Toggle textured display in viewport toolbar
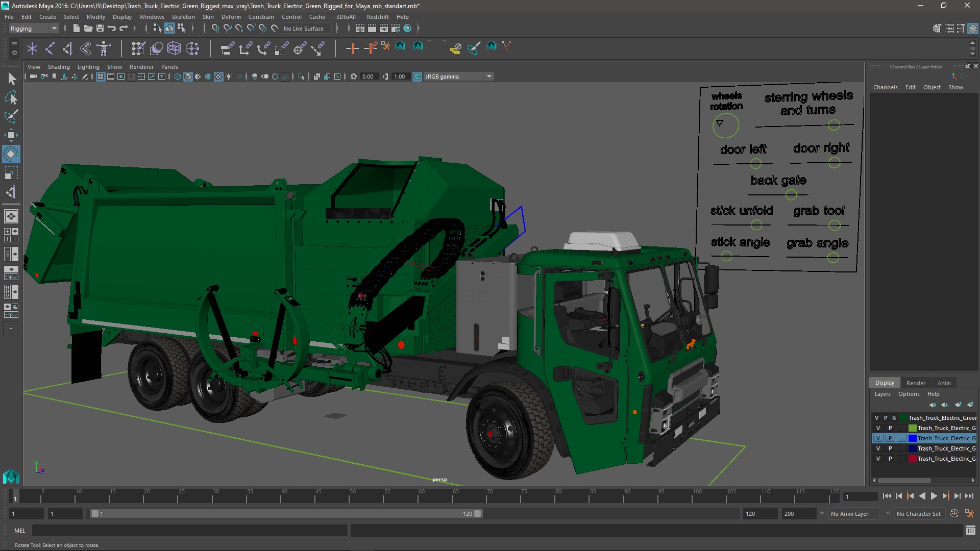Screen dimensions: 980x551 218,77
